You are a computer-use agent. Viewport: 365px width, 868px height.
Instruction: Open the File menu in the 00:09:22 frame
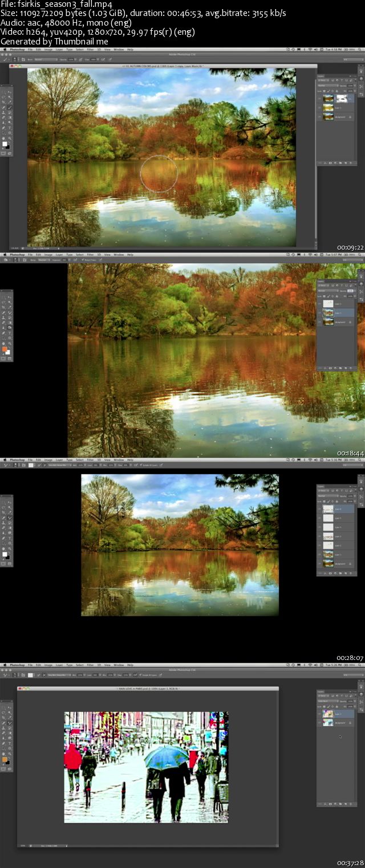[x=30, y=50]
